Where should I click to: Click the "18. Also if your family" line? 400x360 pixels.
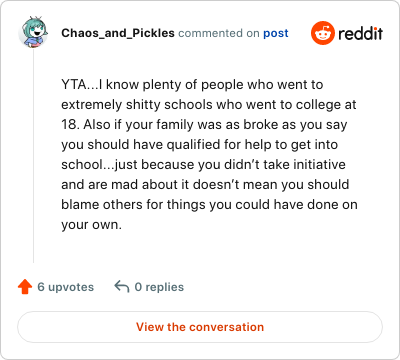click(x=204, y=125)
